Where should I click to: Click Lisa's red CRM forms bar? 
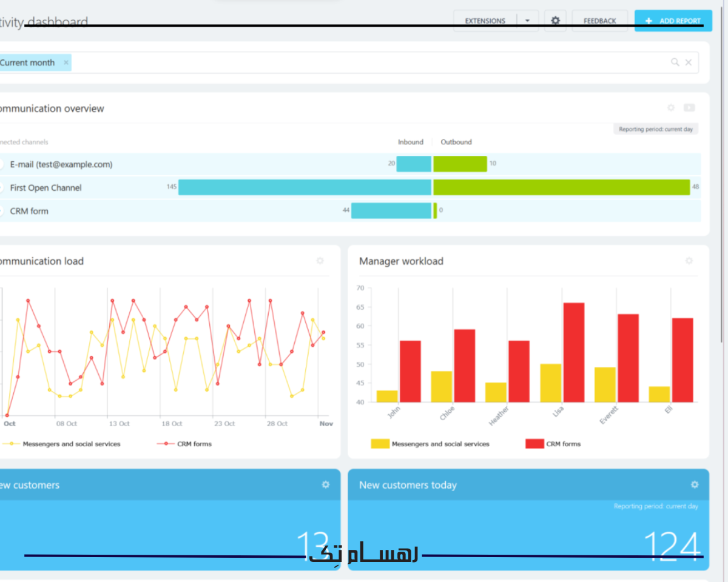click(573, 352)
